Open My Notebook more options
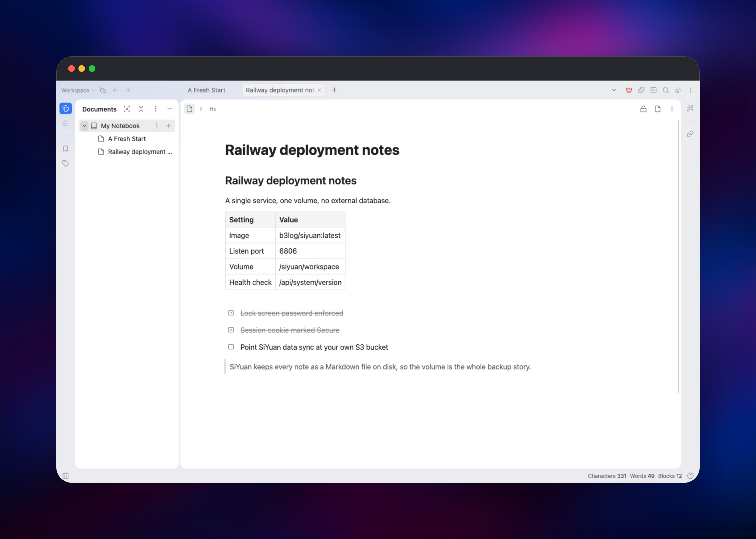This screenshot has width=756, height=539. [x=157, y=126]
